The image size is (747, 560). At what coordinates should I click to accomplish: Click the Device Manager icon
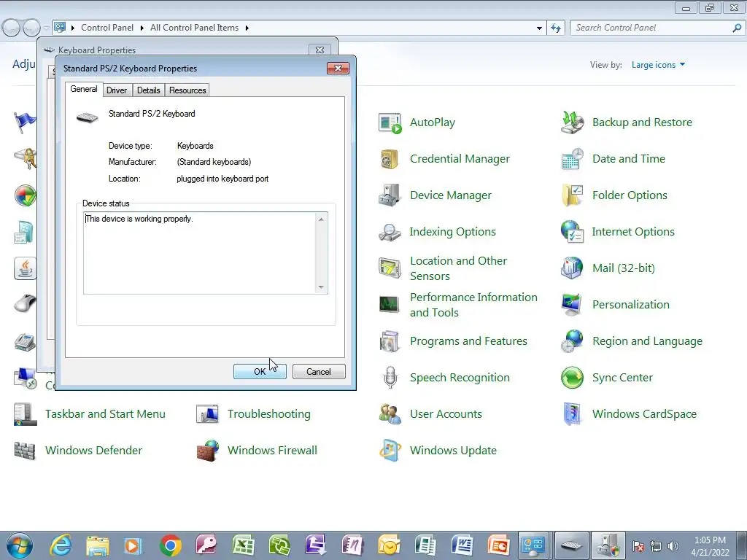click(x=390, y=195)
